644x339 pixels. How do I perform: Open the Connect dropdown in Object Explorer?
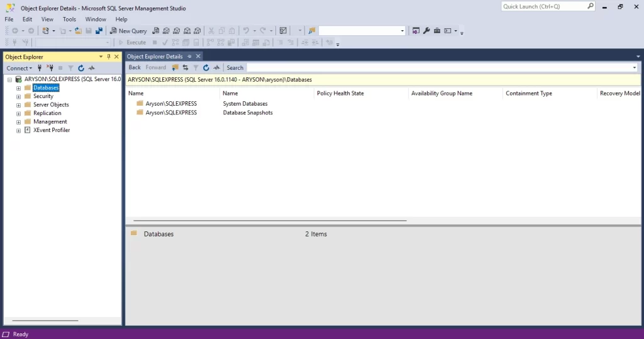click(19, 68)
